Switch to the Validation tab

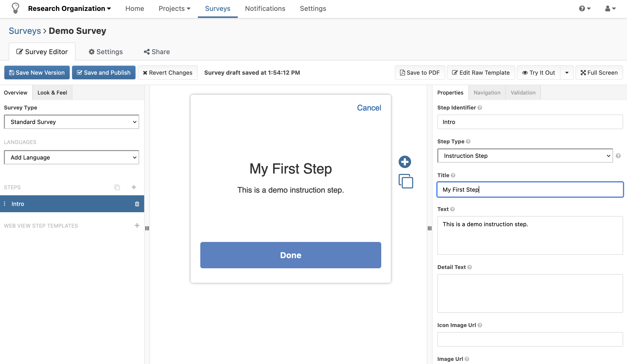pyautogui.click(x=523, y=93)
